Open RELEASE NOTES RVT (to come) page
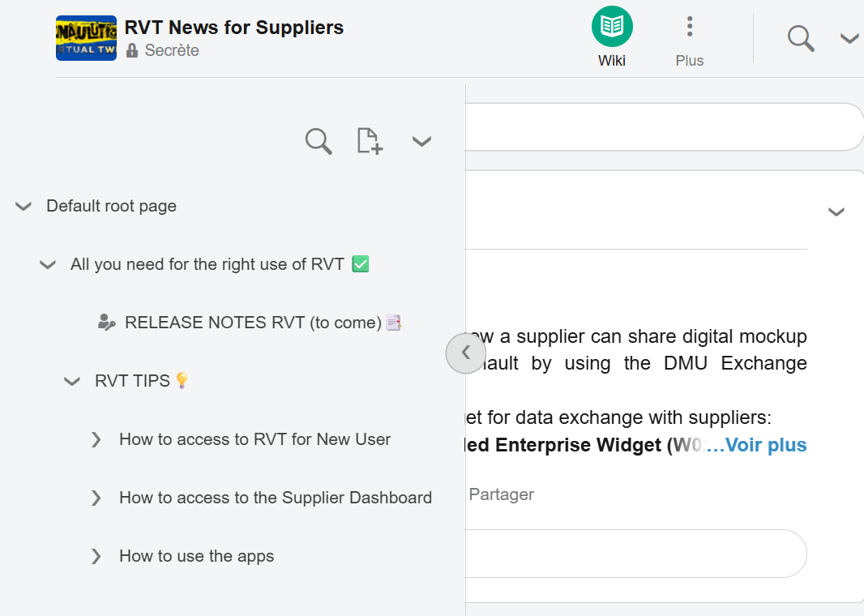This screenshot has height=616, width=864. (253, 323)
